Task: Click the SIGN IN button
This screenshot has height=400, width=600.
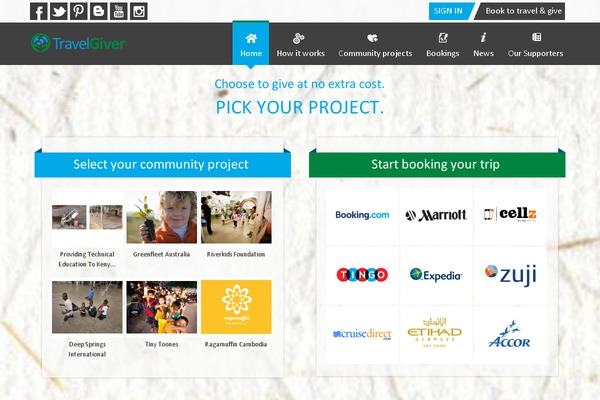Action: point(449,11)
